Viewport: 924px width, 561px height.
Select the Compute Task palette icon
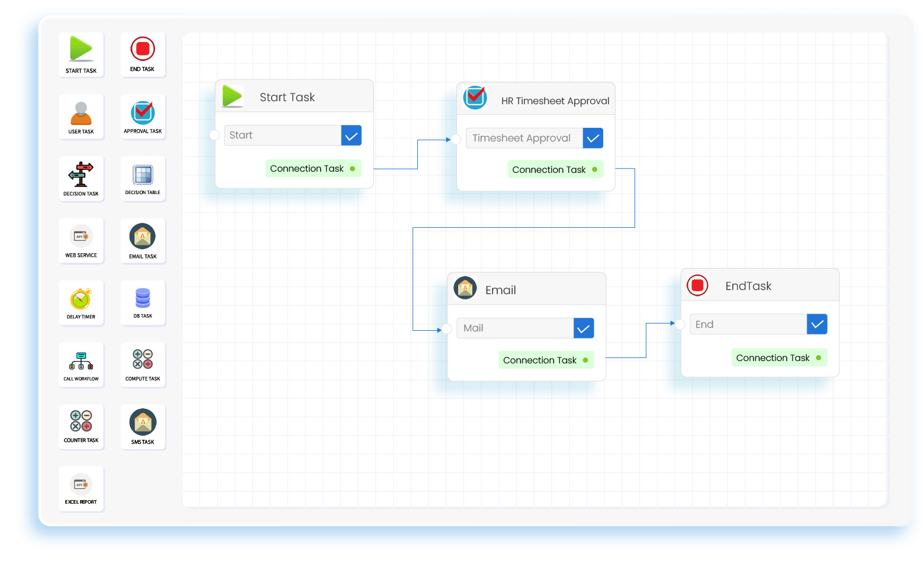click(x=143, y=365)
